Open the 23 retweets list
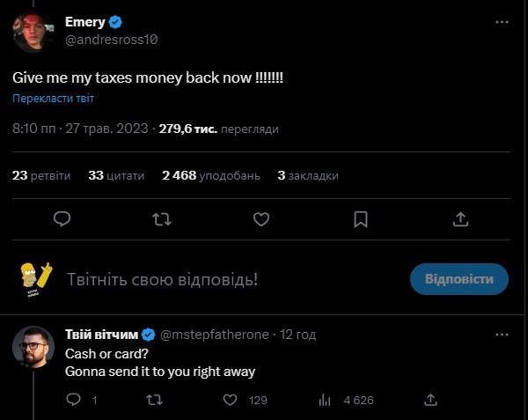The height and width of the screenshot is (420, 528). point(41,175)
